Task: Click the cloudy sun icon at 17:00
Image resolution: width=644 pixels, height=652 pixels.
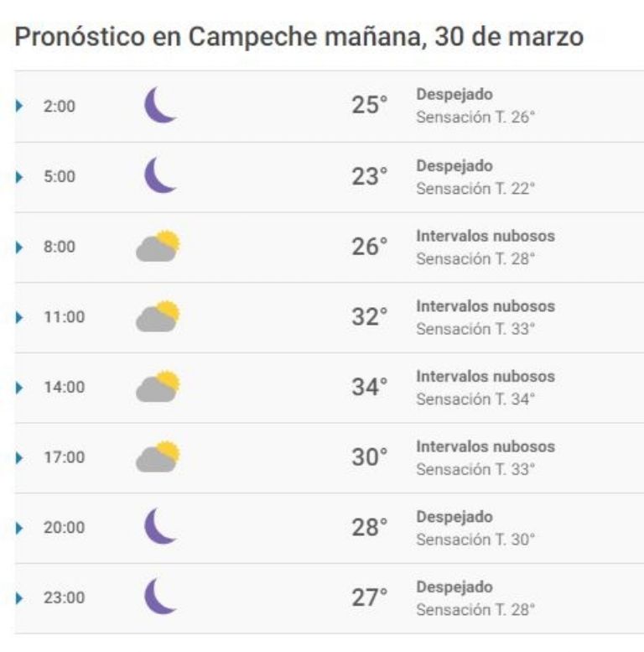Action: 158,456
